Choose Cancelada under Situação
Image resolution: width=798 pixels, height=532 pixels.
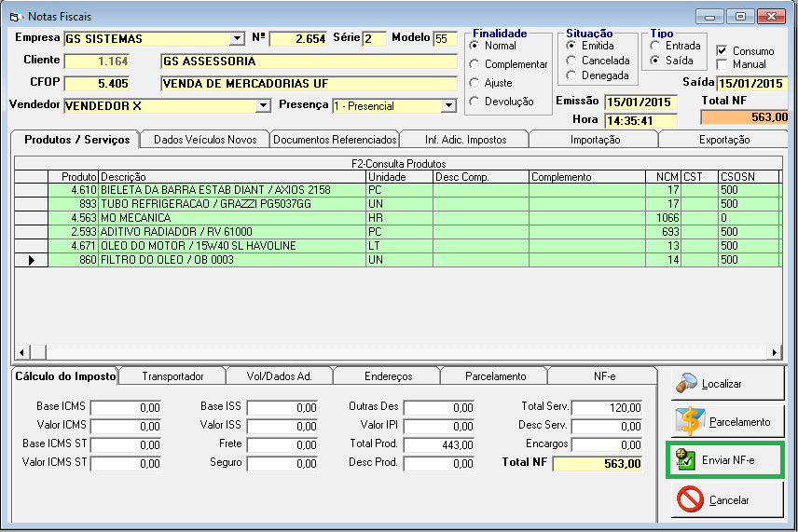(571, 61)
